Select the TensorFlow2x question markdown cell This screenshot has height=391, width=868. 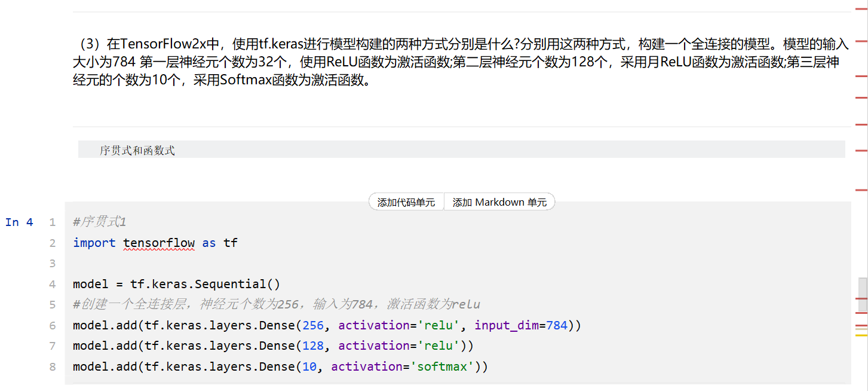[x=460, y=62]
